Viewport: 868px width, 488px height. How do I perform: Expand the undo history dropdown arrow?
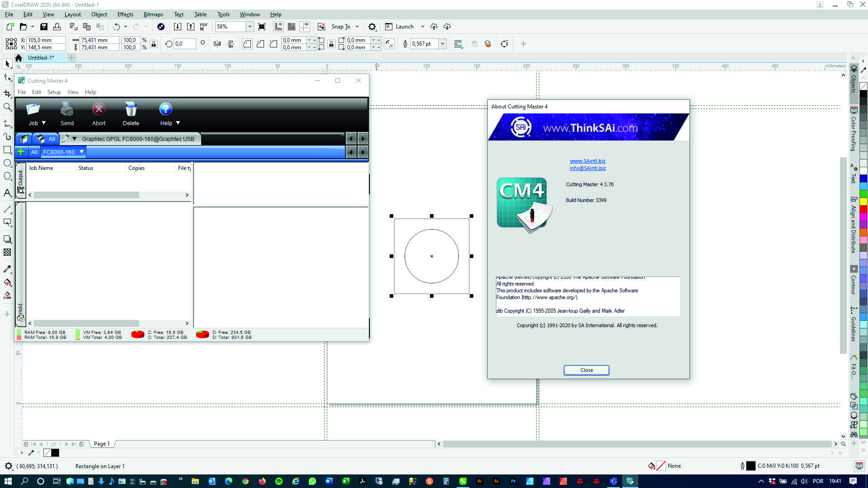pos(126,27)
